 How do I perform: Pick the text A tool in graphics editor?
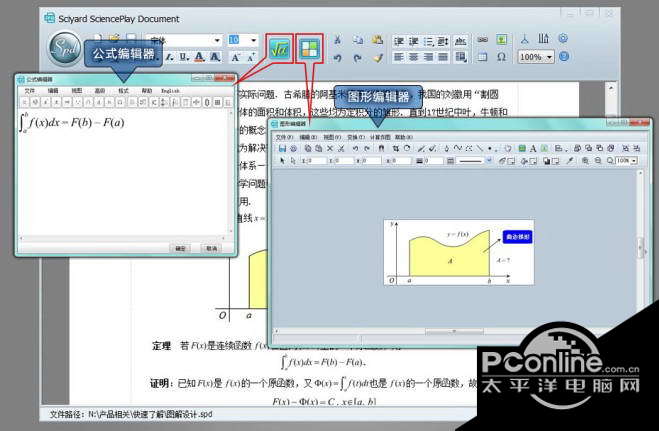pos(533,148)
